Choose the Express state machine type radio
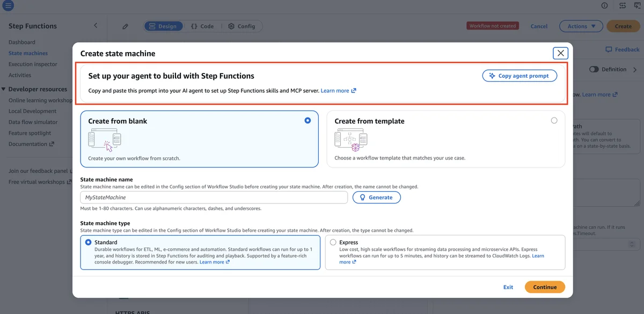 (x=333, y=243)
